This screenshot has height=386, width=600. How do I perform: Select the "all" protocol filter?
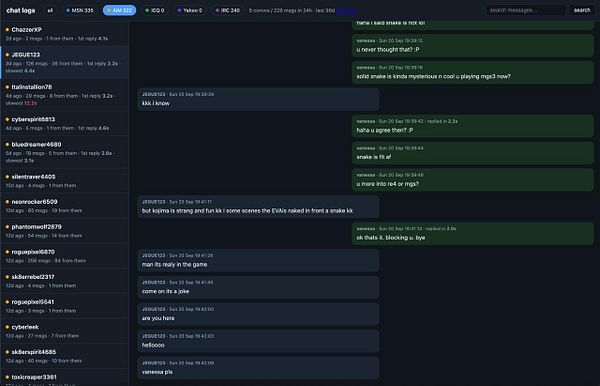(x=50, y=10)
